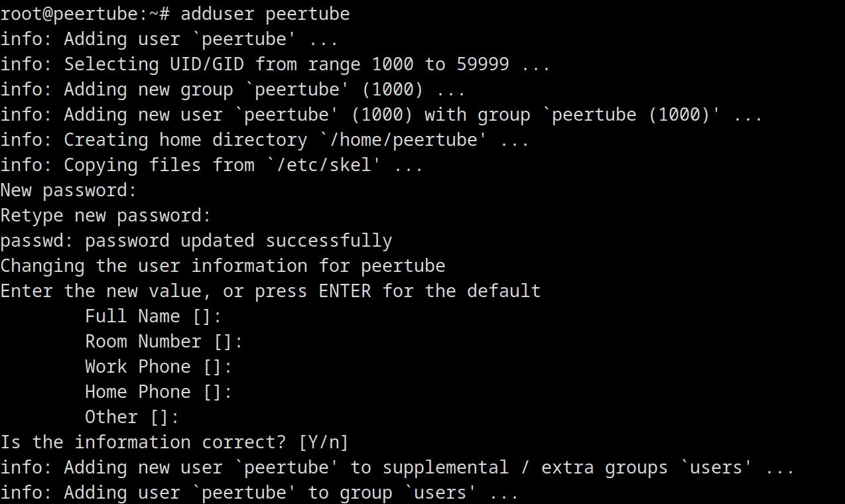Click the 'adduser peertube' command text
The image size is (845, 504).
265,13
